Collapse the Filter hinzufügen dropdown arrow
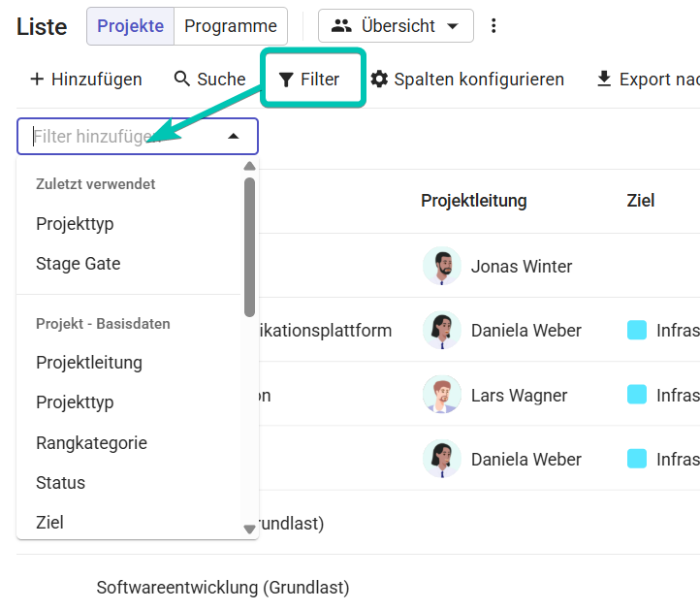Screen dimensions: 700x610 coord(234,136)
